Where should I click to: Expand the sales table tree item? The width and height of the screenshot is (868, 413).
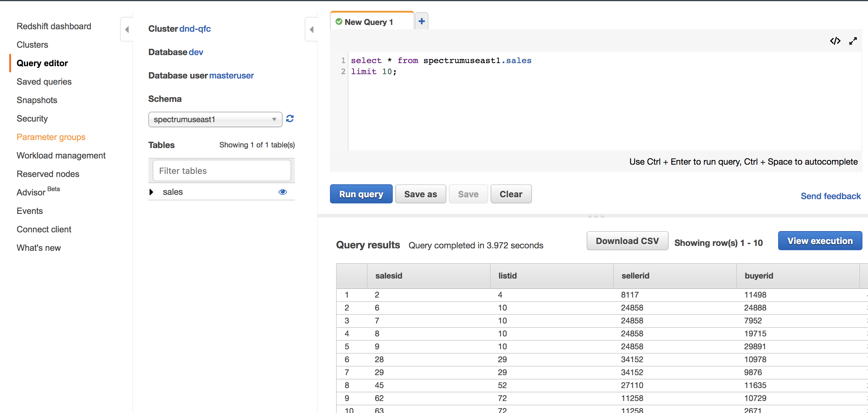click(151, 192)
